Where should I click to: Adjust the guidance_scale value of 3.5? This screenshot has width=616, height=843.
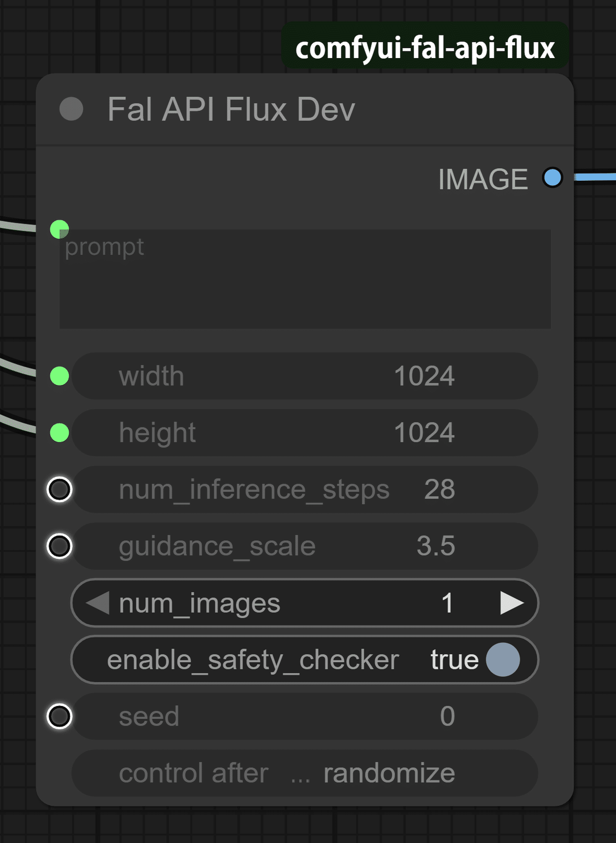pos(435,547)
